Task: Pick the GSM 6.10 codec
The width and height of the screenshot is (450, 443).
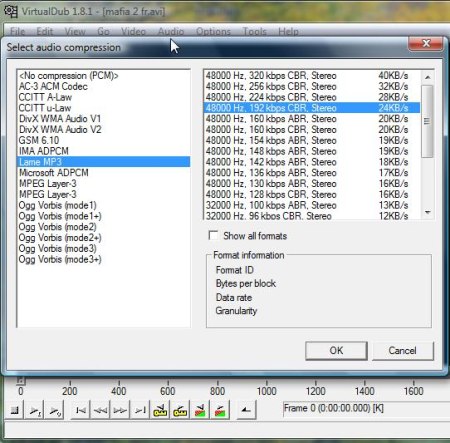Action: (103, 140)
